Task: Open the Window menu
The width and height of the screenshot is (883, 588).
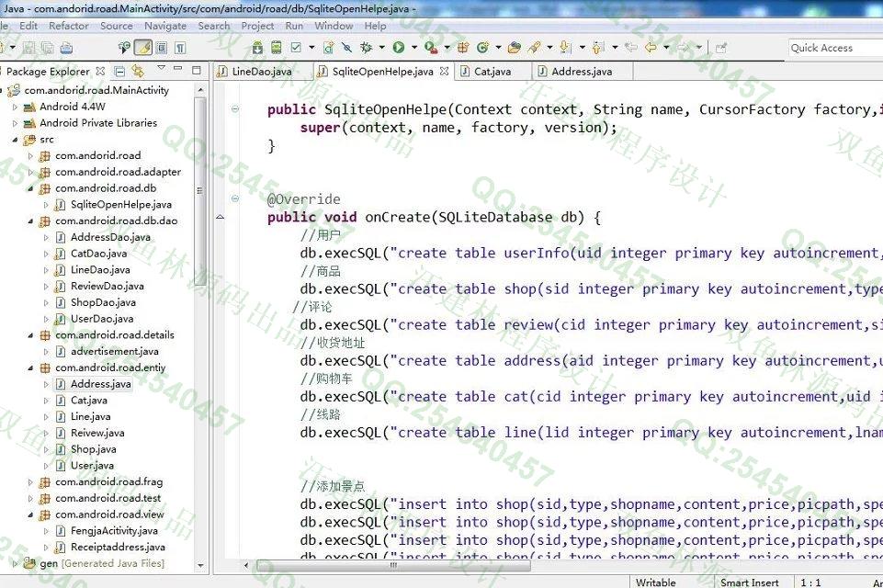Action: pyautogui.click(x=334, y=26)
